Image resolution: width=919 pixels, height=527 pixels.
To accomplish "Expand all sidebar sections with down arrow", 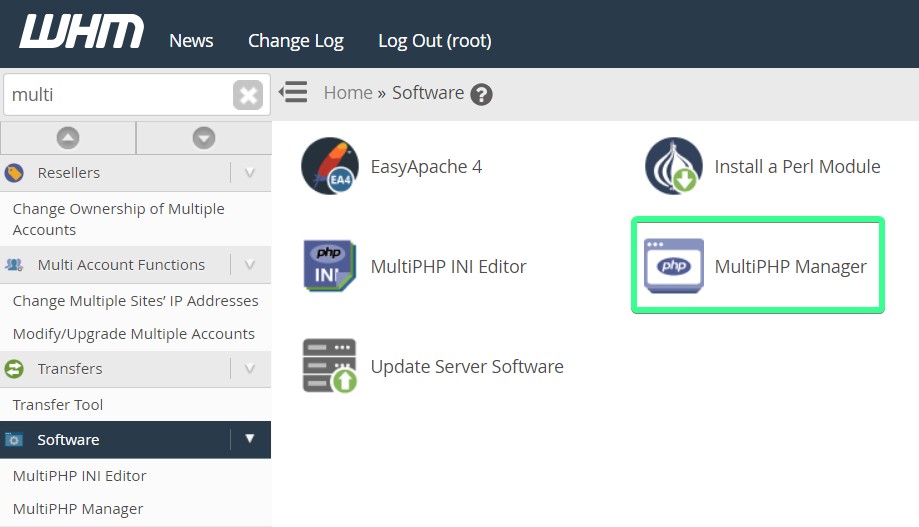I will point(203,138).
